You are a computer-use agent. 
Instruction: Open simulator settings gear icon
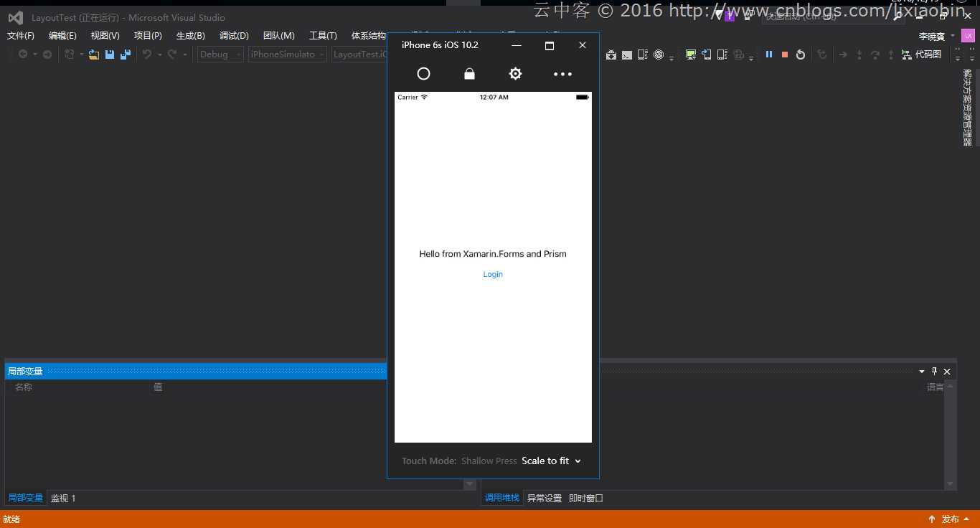[515, 73]
